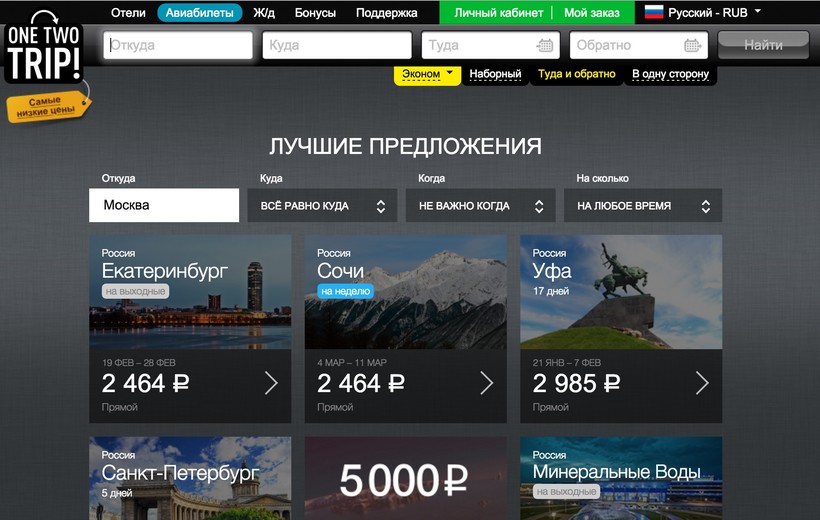The width and height of the screenshot is (820, 520).
Task: Open the Бонусы menu item
Action: click(x=315, y=13)
